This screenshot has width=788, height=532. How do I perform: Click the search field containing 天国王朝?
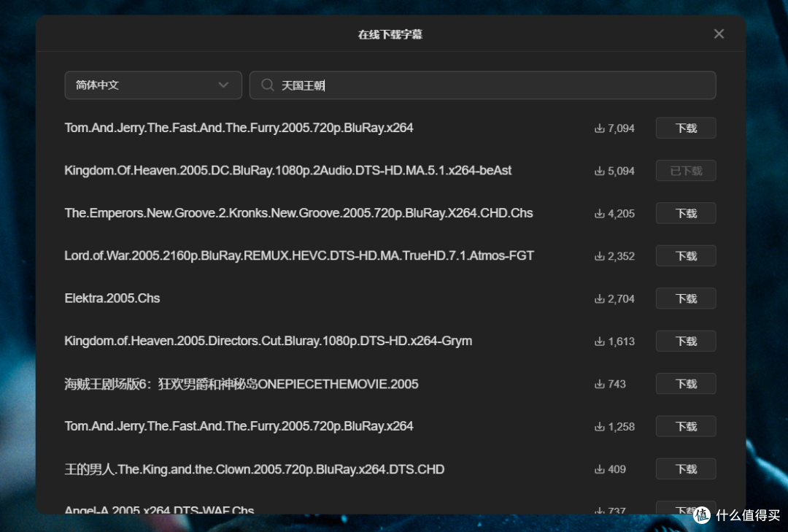pyautogui.click(x=482, y=85)
